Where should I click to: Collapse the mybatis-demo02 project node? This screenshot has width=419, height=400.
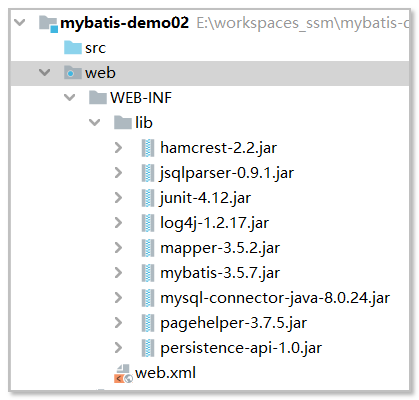[20, 23]
